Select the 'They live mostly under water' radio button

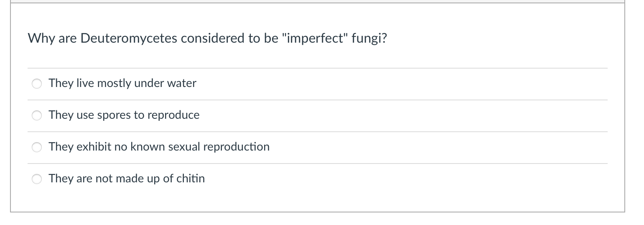coord(37,84)
